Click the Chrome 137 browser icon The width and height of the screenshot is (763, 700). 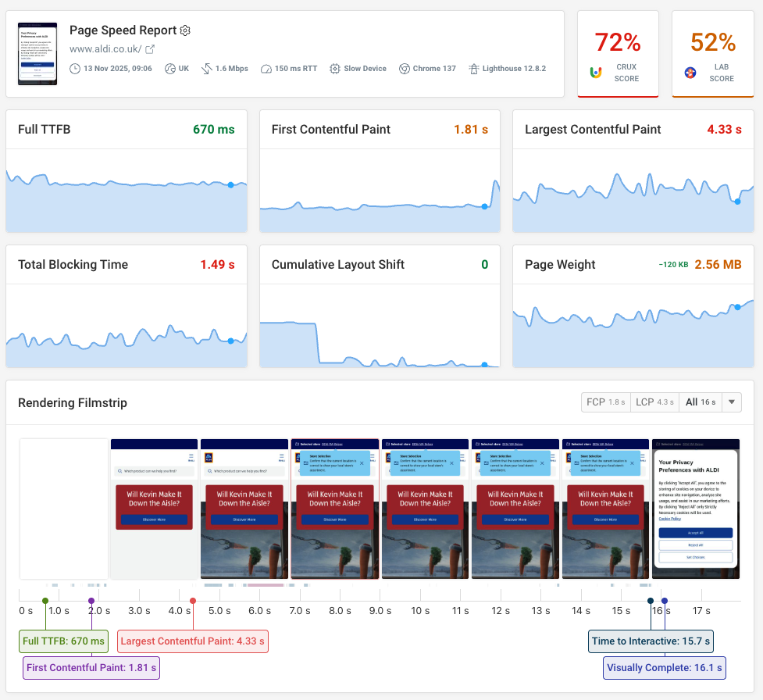[x=405, y=67]
